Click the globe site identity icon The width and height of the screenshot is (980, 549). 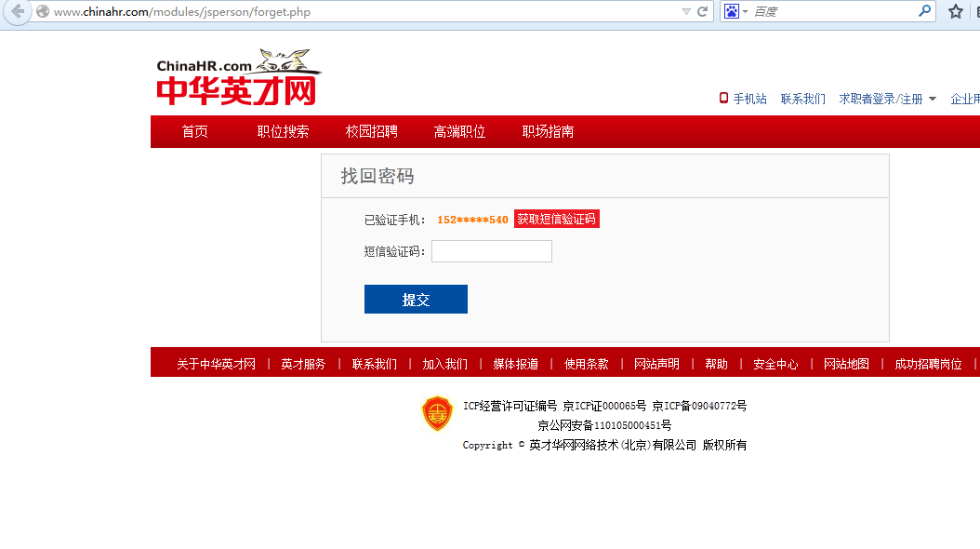(x=43, y=11)
